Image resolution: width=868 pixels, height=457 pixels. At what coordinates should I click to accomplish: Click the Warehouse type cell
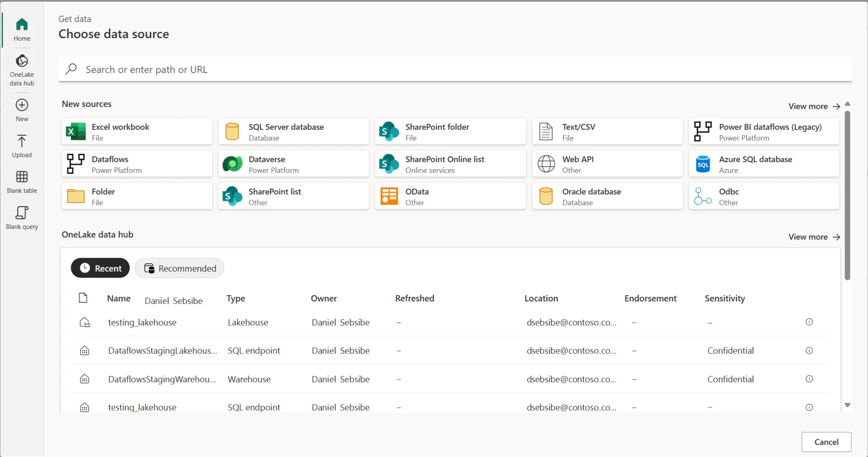pos(249,379)
